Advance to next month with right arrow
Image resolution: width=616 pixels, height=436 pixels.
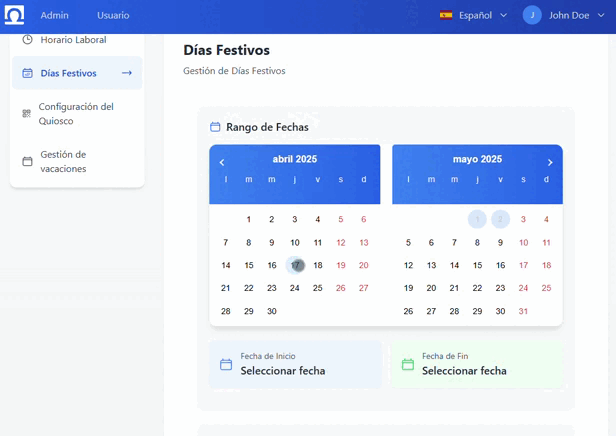point(549,162)
